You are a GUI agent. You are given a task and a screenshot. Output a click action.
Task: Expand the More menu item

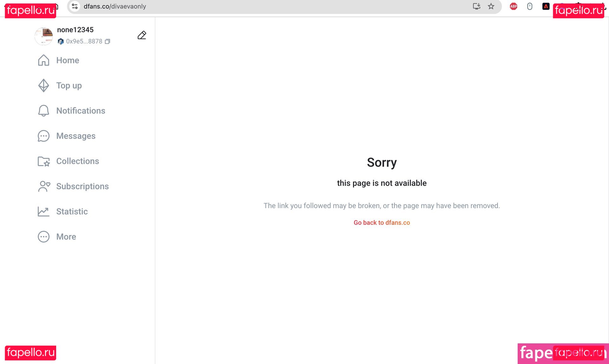point(66,237)
